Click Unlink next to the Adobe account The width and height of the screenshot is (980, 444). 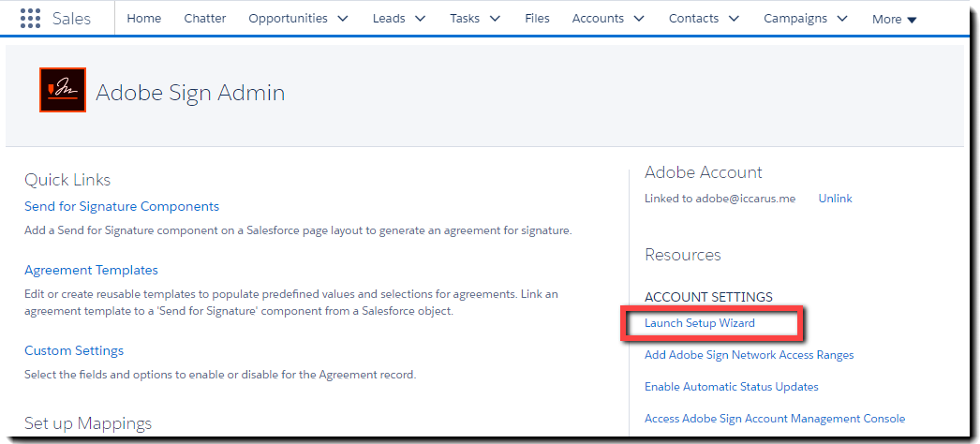(x=835, y=199)
